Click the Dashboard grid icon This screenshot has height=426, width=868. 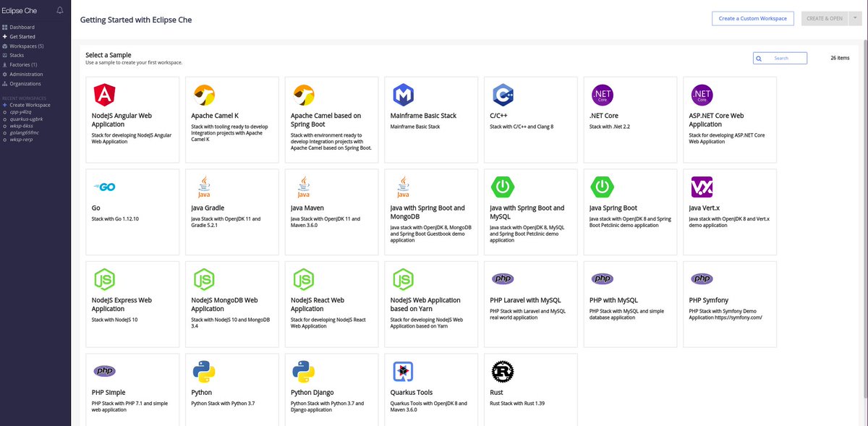point(5,27)
